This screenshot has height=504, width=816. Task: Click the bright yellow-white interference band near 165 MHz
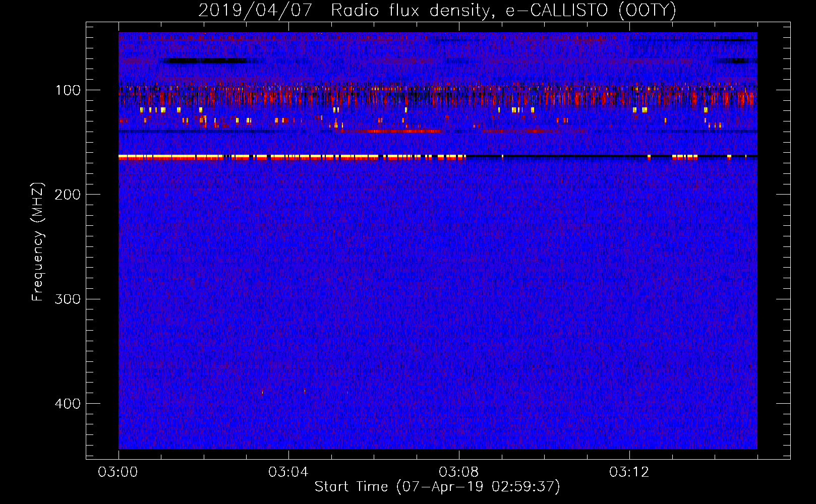[x=292, y=157]
